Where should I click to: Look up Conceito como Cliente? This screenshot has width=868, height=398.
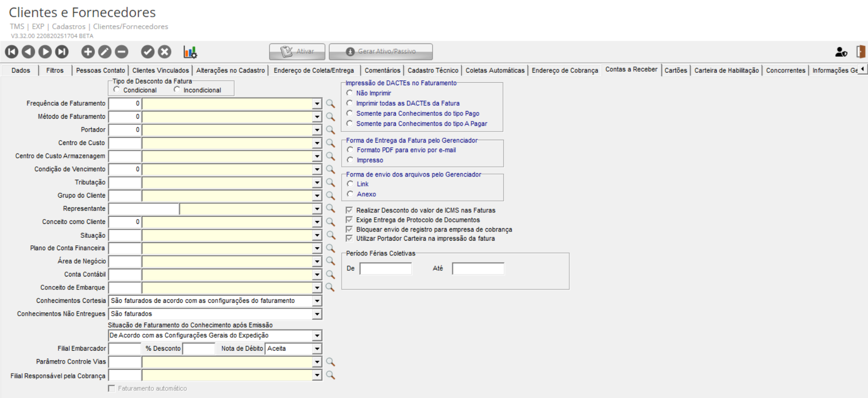coord(330,222)
